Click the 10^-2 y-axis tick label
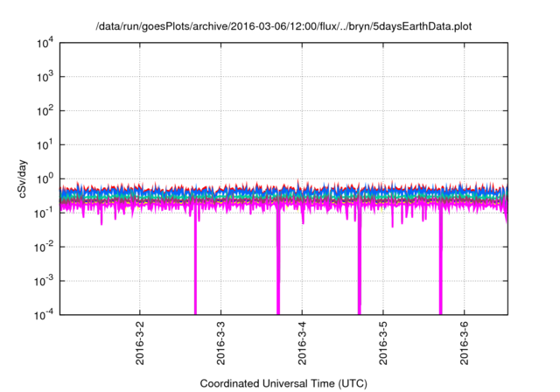The image size is (560, 392). tap(45, 247)
